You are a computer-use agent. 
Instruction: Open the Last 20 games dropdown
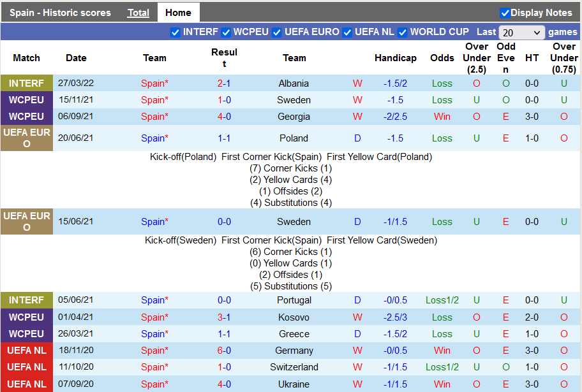coord(521,33)
